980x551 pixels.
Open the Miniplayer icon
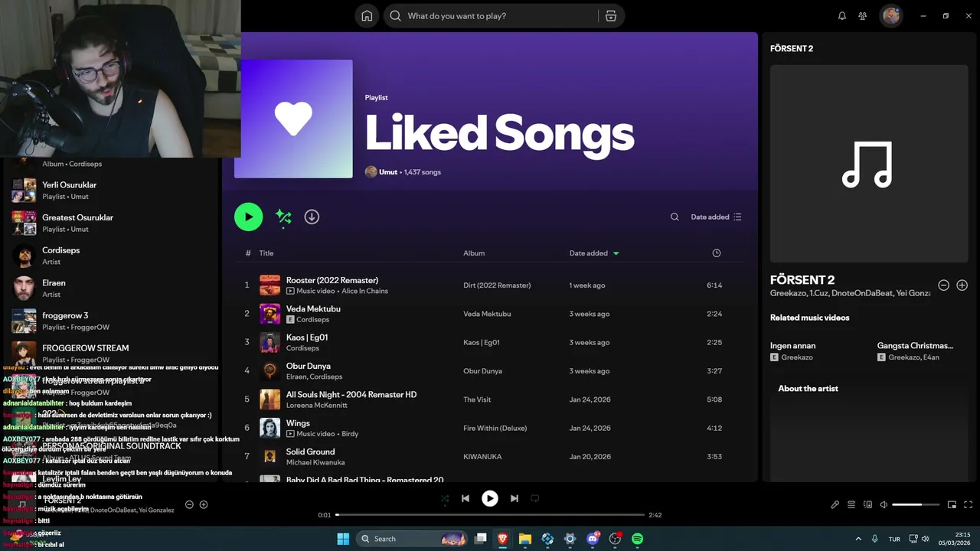pyautogui.click(x=952, y=504)
